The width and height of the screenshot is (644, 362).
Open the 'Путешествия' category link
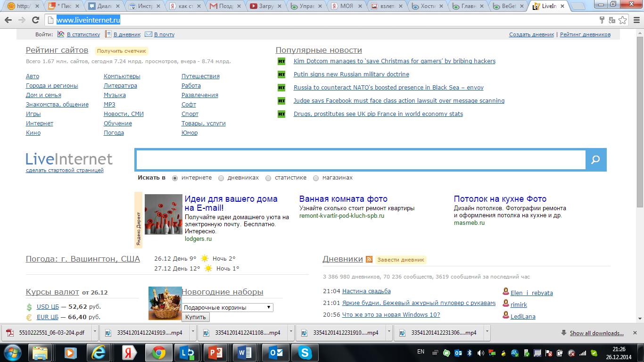click(200, 76)
